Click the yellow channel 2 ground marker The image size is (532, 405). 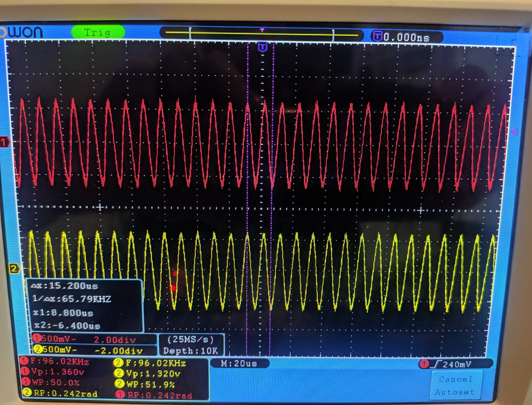pos(14,268)
